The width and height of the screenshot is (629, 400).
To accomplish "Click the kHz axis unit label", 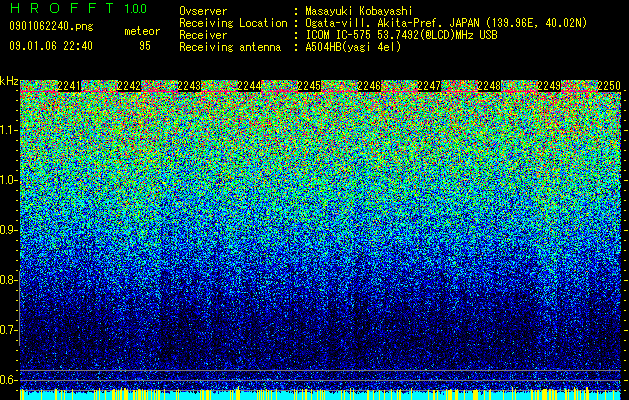I will tap(9, 81).
